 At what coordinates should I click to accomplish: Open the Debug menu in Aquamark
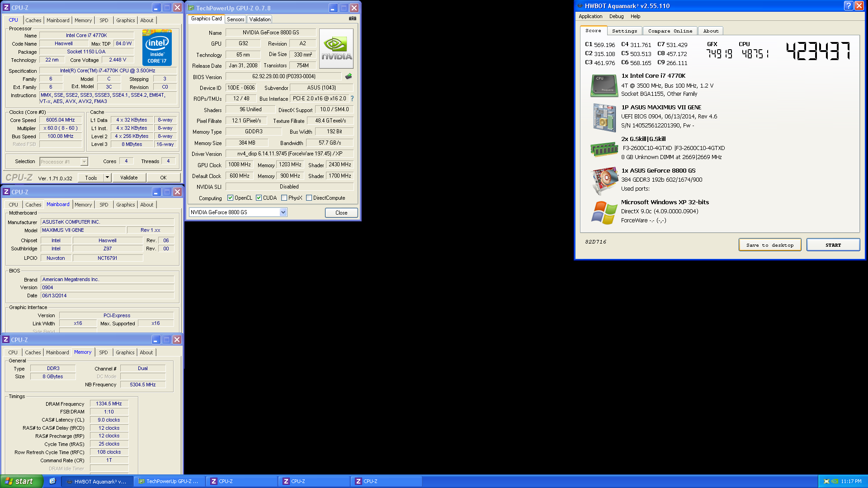[x=616, y=16]
